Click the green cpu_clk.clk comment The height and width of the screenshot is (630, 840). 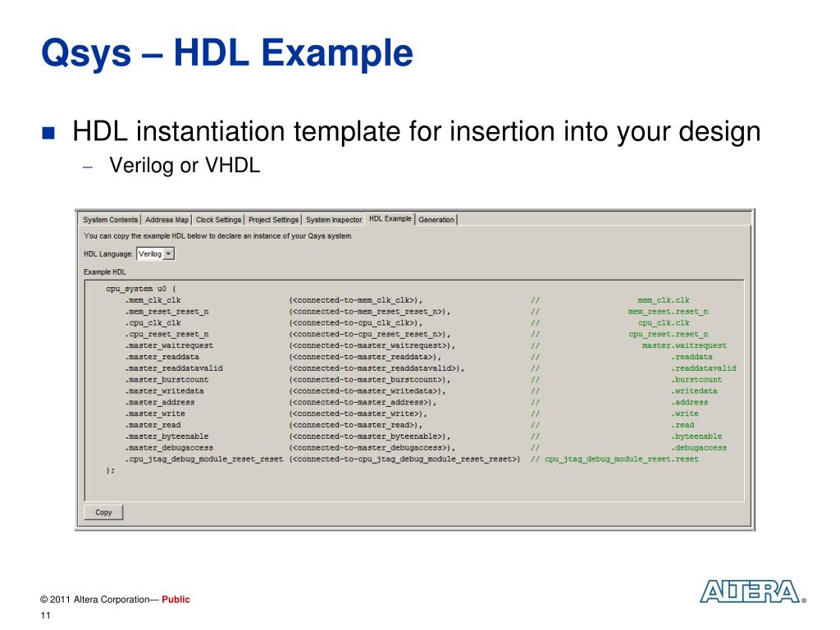[x=663, y=322]
